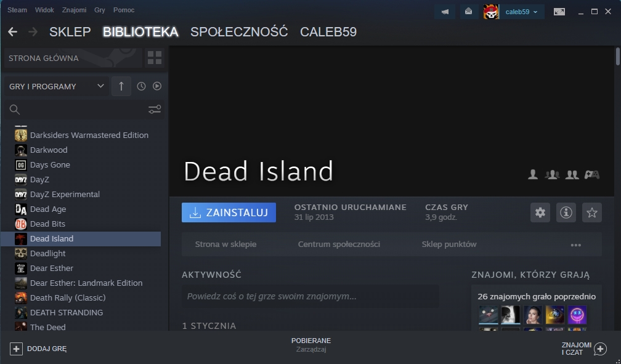Add Dead Island to favorites with star
The width and height of the screenshot is (621, 364).
tap(591, 212)
